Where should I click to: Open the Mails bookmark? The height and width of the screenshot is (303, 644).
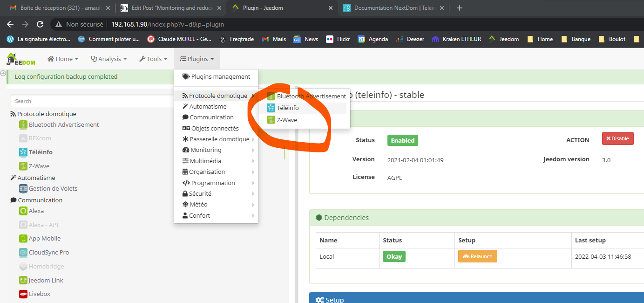(274, 39)
